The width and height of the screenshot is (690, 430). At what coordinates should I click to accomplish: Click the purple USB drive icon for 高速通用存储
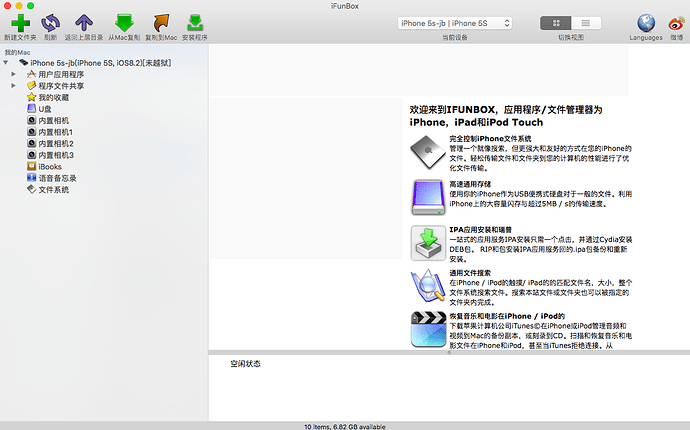[x=428, y=197]
